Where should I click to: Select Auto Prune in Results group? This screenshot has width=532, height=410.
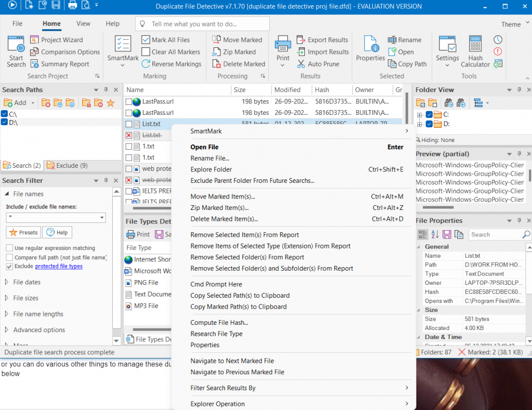(318, 64)
